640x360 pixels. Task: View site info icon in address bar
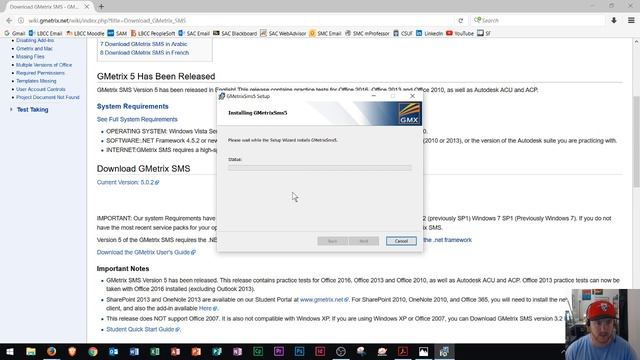tap(21, 20)
